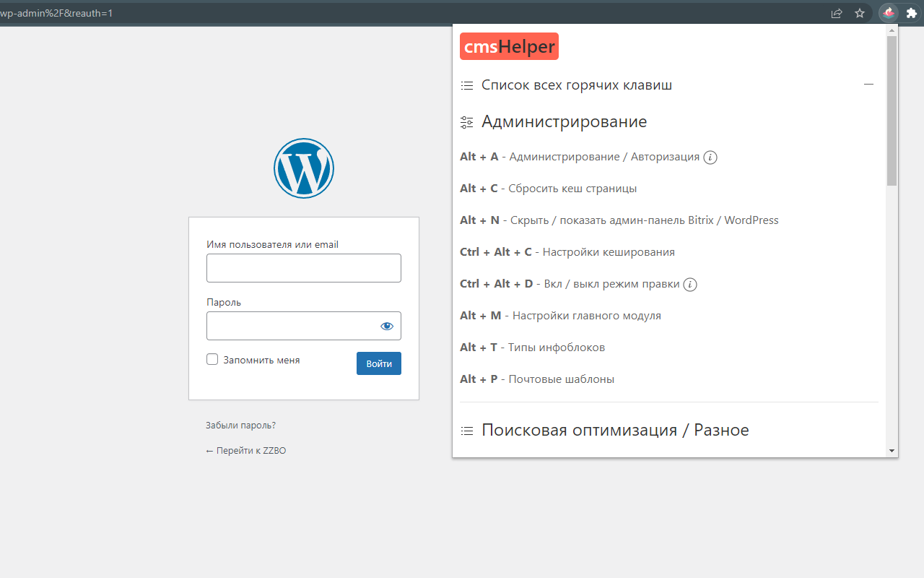
Task: Click the Ctrl + Alt + C Настройки кеширования entry
Action: (567, 252)
